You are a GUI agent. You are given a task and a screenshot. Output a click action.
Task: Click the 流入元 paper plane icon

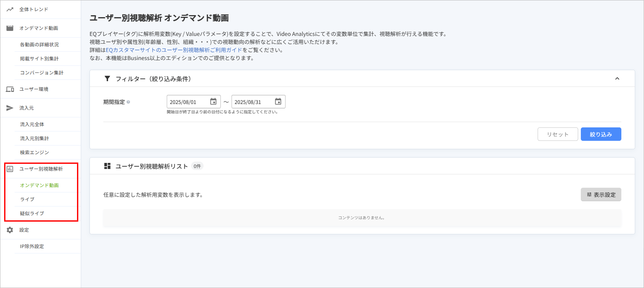(10, 108)
